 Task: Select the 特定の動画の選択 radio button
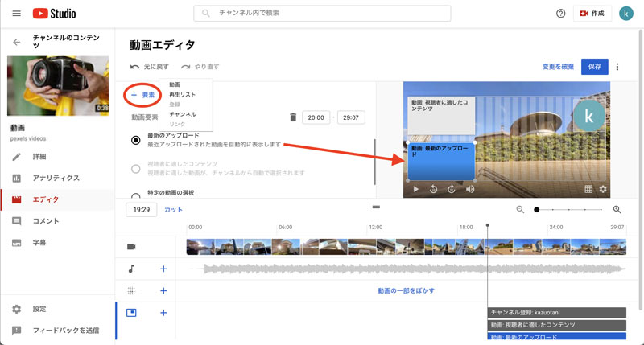(135, 195)
